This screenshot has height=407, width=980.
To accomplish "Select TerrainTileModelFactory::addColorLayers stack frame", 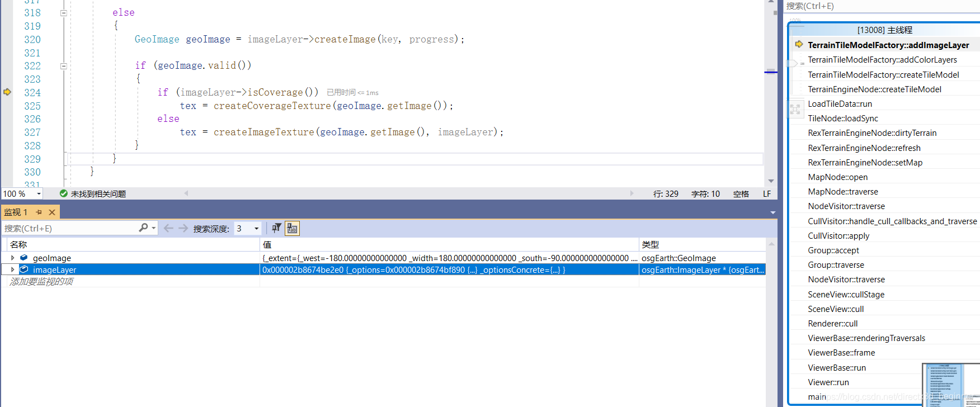I will (x=882, y=60).
